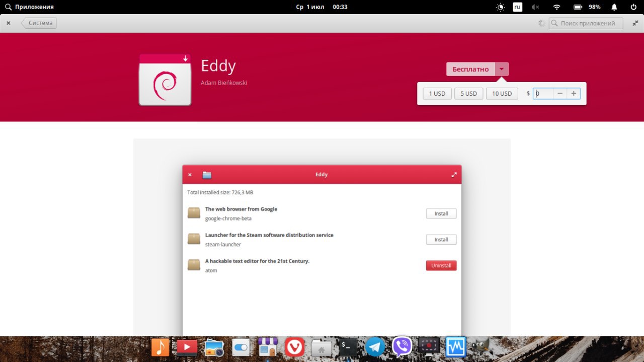The width and height of the screenshot is (644, 362).
Task: Click 'A hackable text editor' description
Action: [x=257, y=261]
